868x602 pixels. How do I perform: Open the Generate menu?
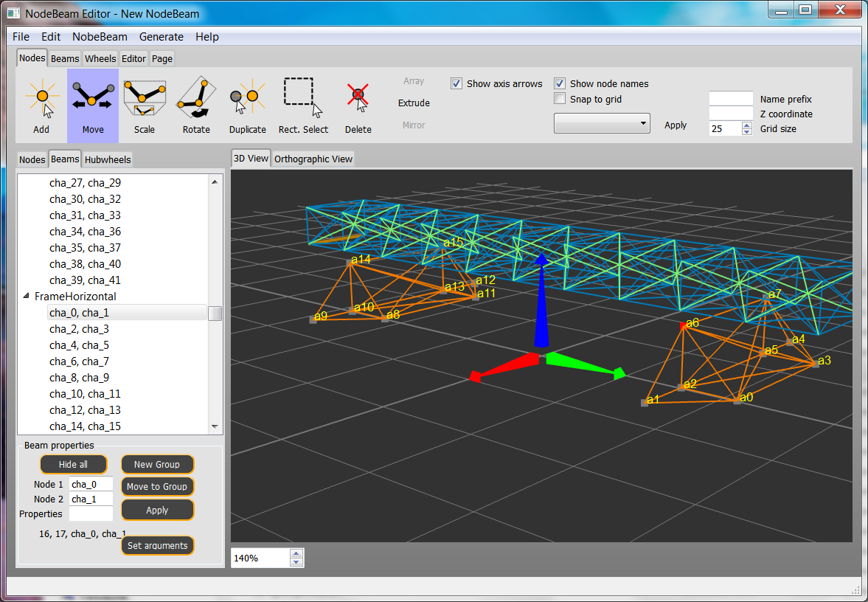(x=161, y=37)
